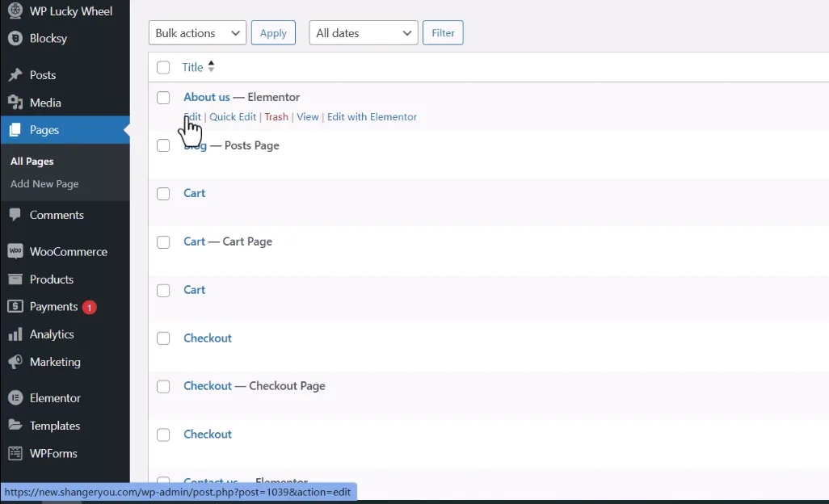Click the Title column header link
The width and height of the screenshot is (829, 504).
(192, 67)
